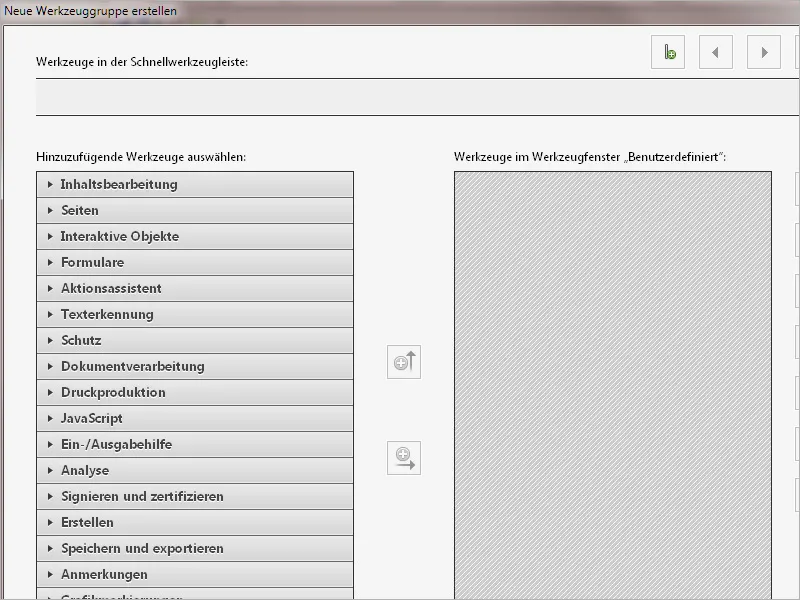Screen dimensions: 800x600
Task: Expand the Anmerkungen category
Action: [195, 575]
